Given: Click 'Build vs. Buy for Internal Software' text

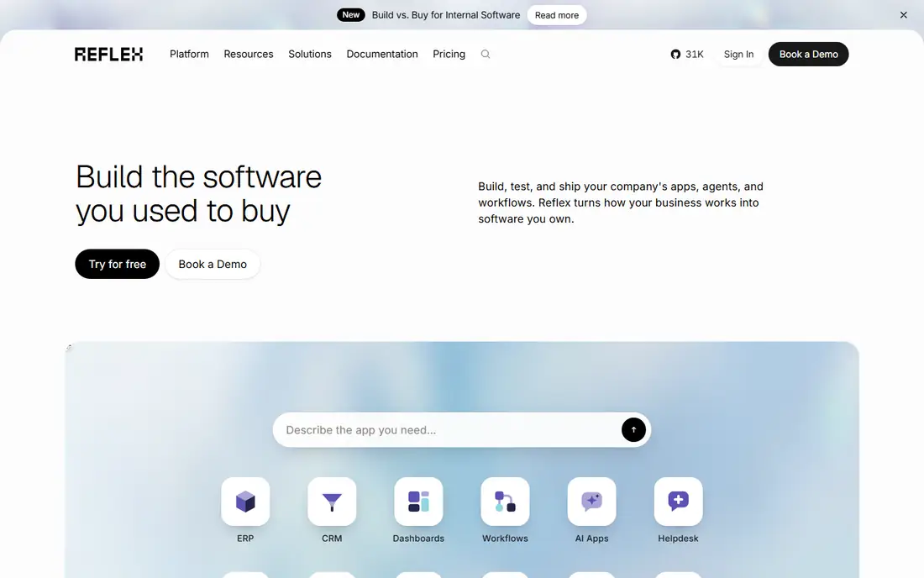Looking at the screenshot, I should (446, 15).
